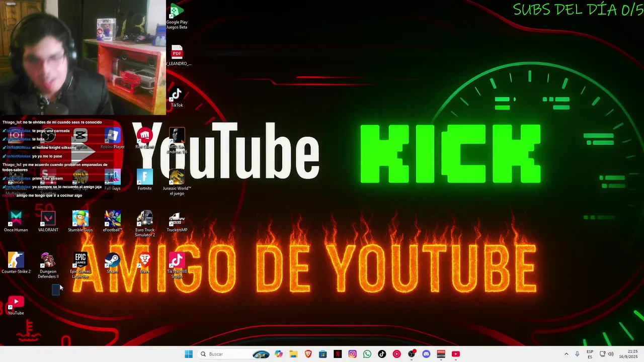Viewport: 644px width, 362px height.
Task: Open network settings tray icon
Action: pos(602,354)
